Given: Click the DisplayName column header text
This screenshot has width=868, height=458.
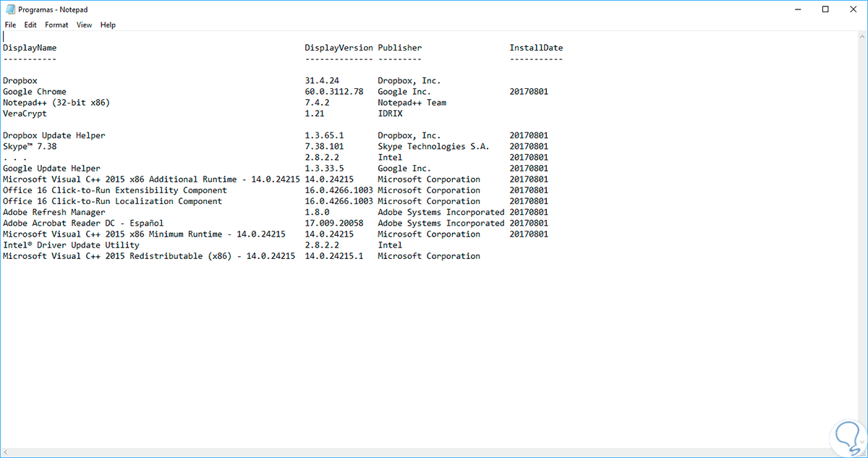Looking at the screenshot, I should click(30, 48).
